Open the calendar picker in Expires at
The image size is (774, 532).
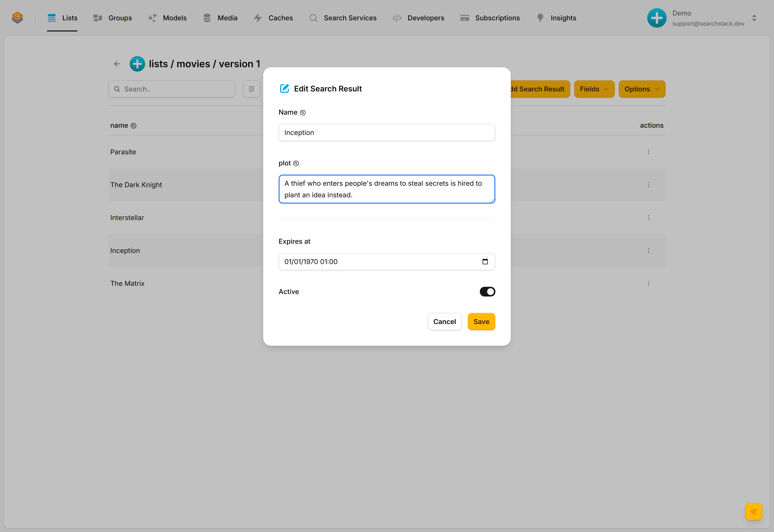(x=485, y=262)
